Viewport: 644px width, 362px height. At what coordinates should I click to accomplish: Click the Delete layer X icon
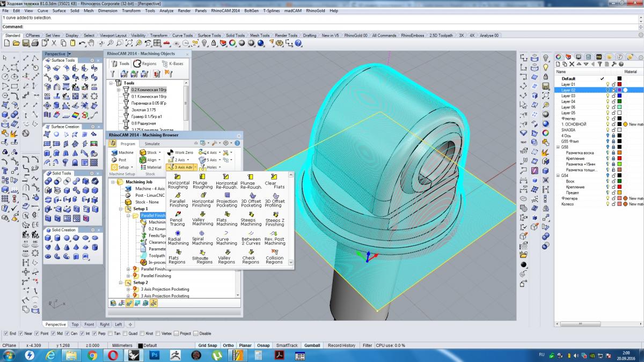572,64
